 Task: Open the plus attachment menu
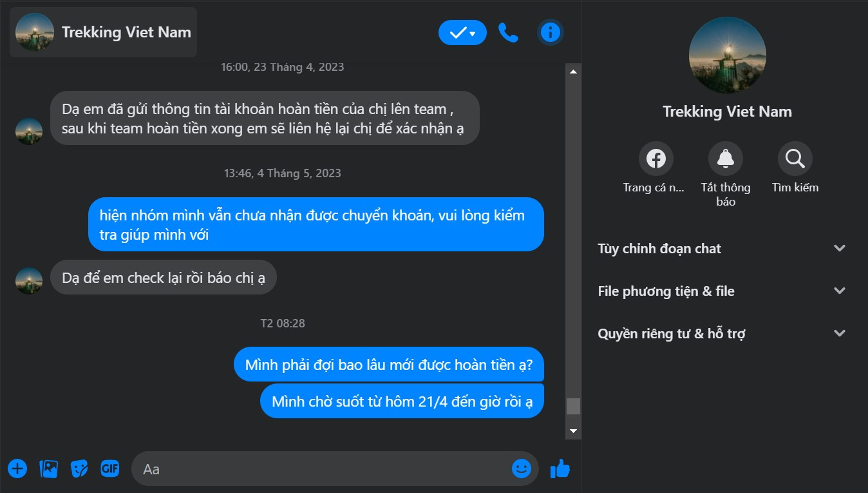(x=17, y=469)
